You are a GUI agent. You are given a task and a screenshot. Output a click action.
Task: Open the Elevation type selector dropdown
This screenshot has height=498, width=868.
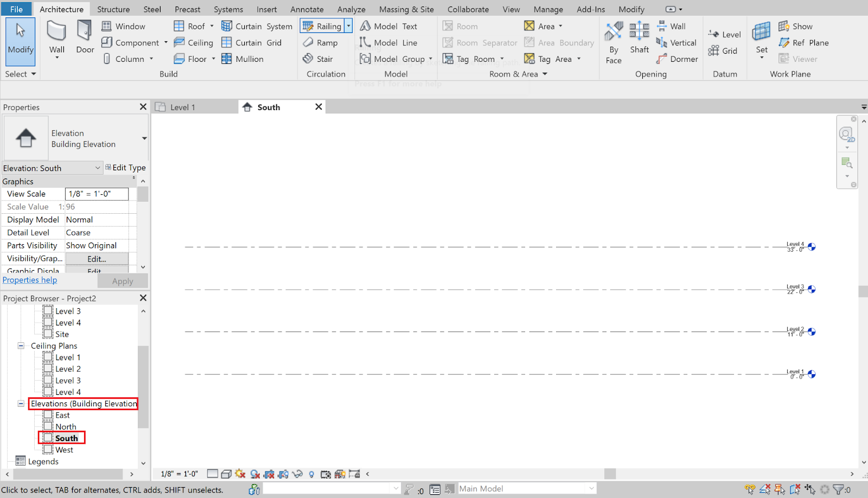144,138
